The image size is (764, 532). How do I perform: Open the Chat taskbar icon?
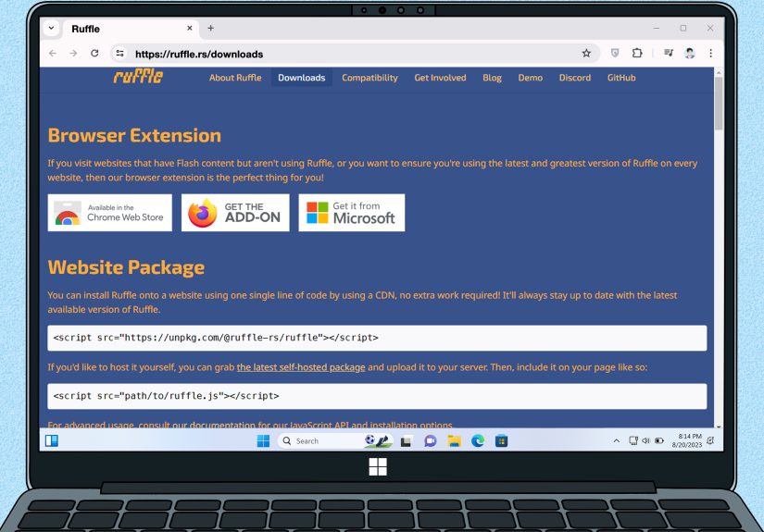[430, 441]
